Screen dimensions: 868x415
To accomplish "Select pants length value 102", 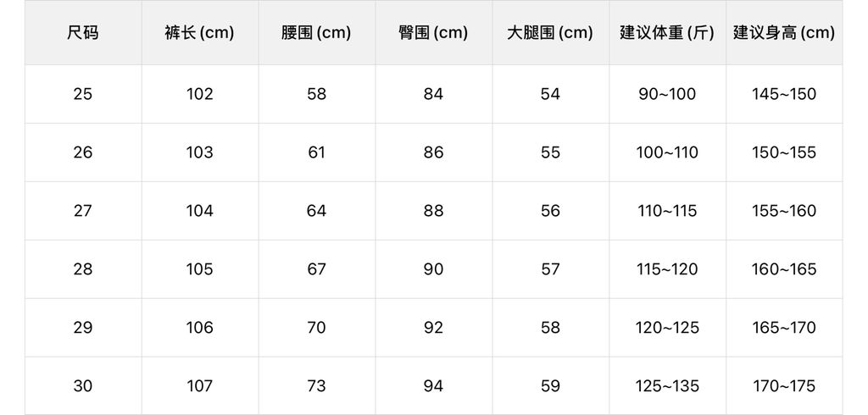I will [199, 94].
